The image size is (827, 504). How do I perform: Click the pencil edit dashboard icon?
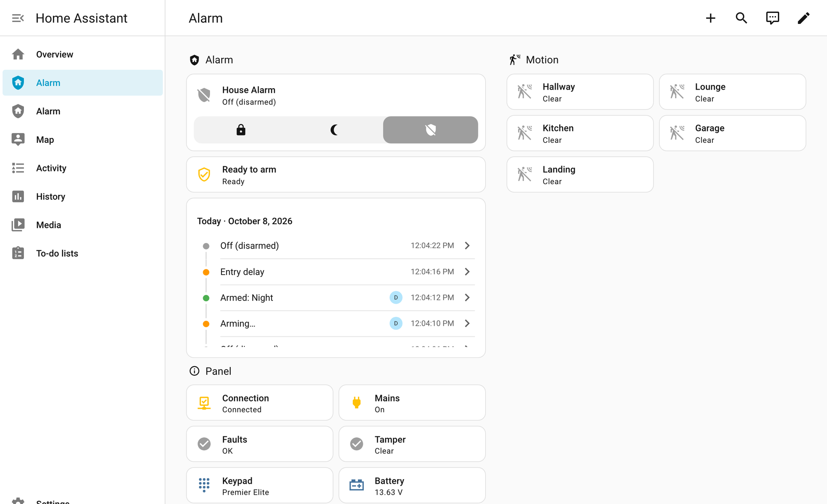[803, 18]
